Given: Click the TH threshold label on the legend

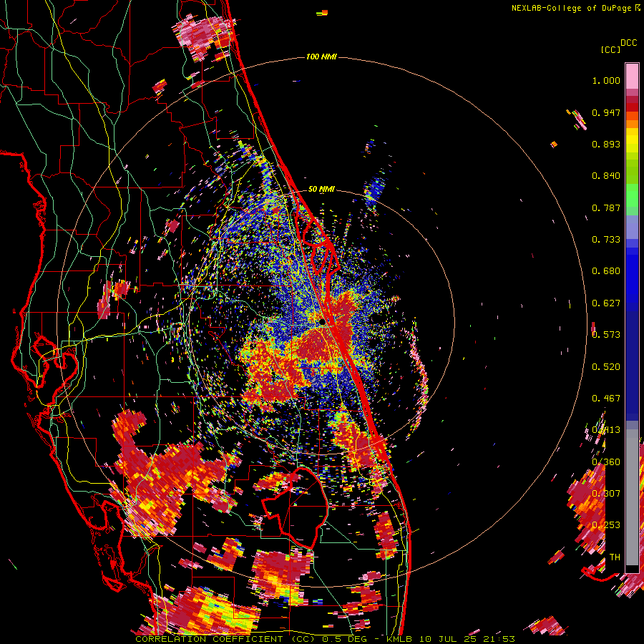Looking at the screenshot, I should coord(615,557).
